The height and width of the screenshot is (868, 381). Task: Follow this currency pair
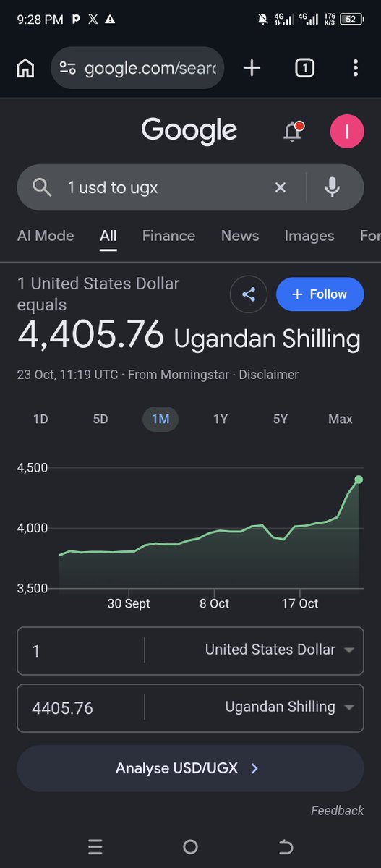pyautogui.click(x=320, y=294)
